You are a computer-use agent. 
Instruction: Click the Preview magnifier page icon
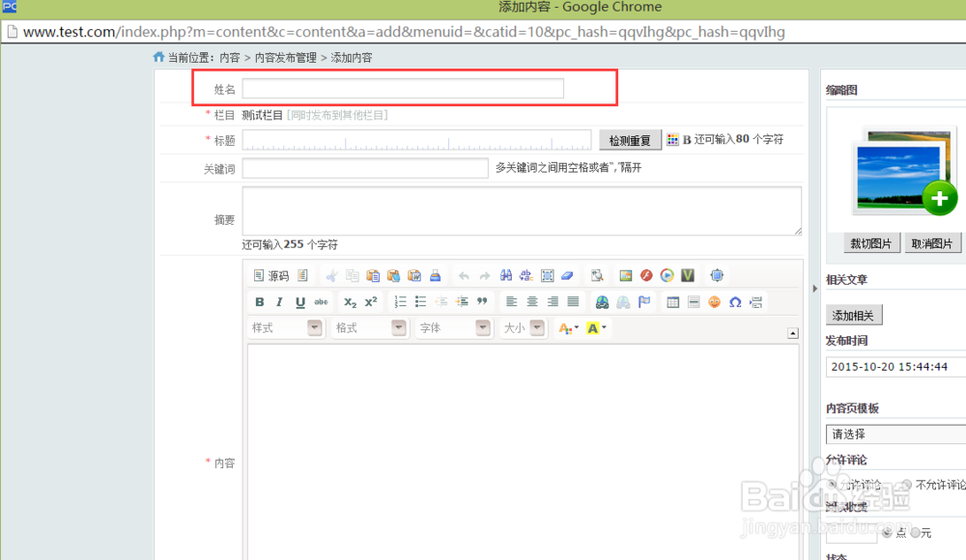click(596, 275)
